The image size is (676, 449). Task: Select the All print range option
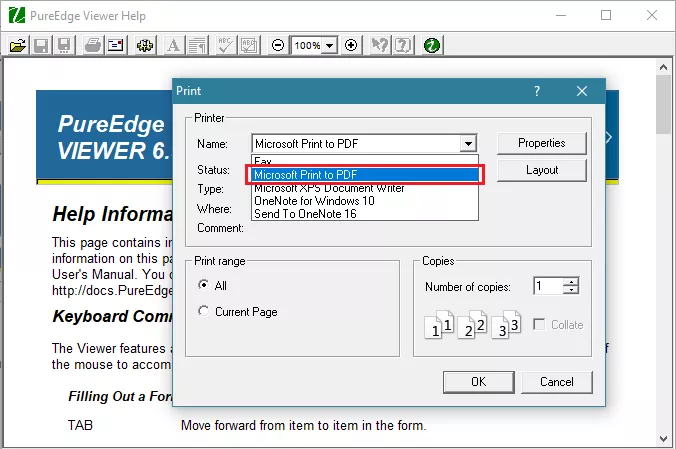coord(212,285)
